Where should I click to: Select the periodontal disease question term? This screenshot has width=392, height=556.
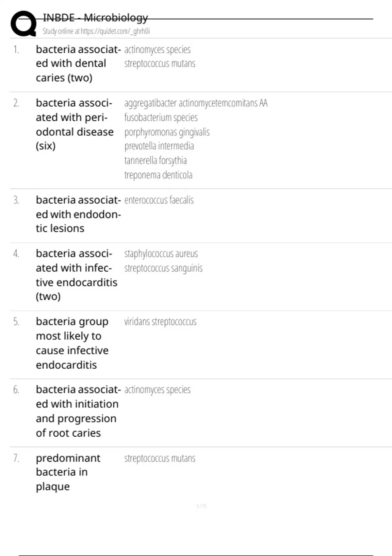tap(74, 124)
